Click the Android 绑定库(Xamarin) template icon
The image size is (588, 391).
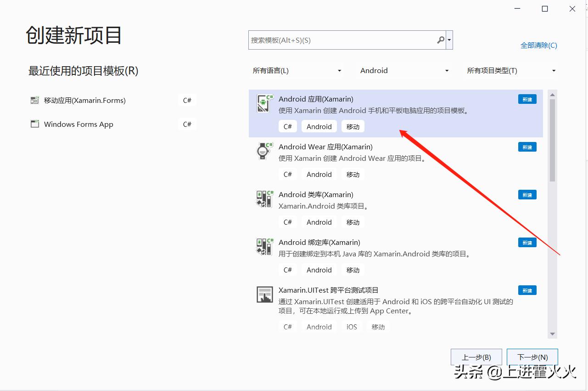(264, 246)
